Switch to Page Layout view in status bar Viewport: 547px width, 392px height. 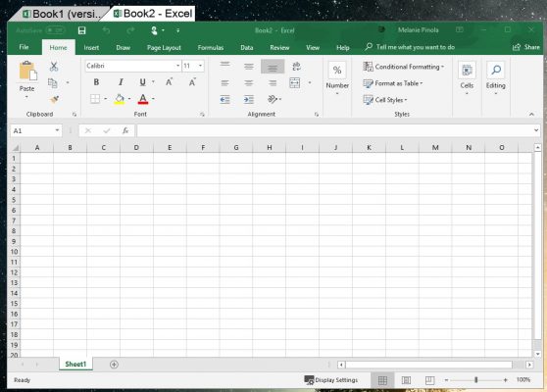click(406, 380)
